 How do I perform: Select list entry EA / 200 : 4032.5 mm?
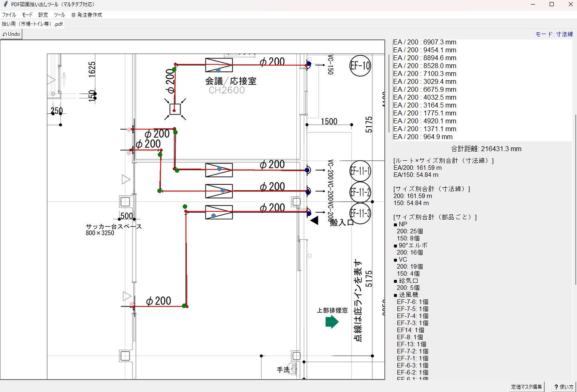coord(425,97)
